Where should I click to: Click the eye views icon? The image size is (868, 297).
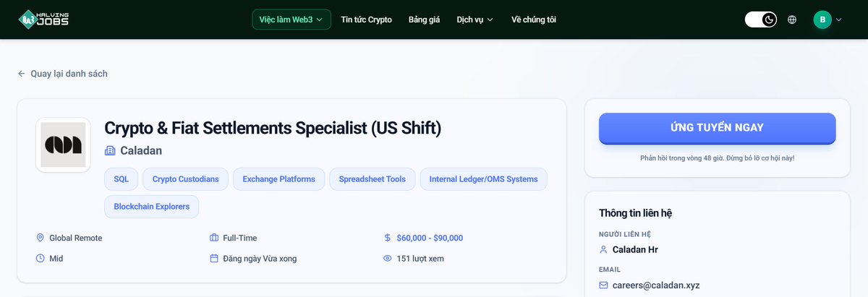pos(388,258)
